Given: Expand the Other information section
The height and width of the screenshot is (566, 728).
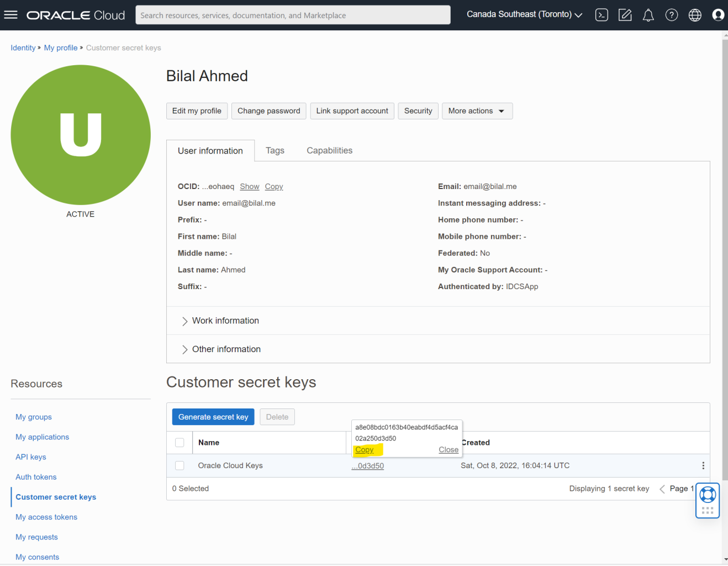Looking at the screenshot, I should pos(221,349).
